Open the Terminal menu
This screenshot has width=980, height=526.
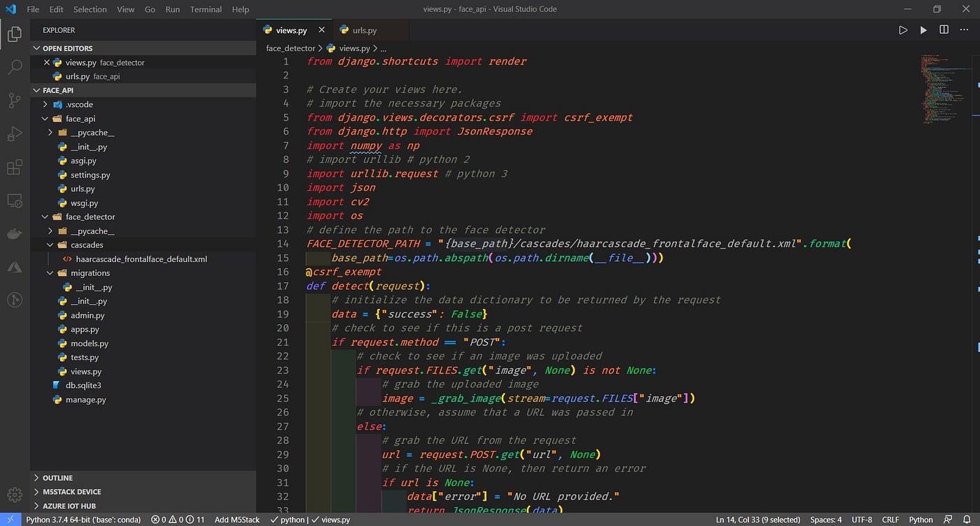pos(205,10)
